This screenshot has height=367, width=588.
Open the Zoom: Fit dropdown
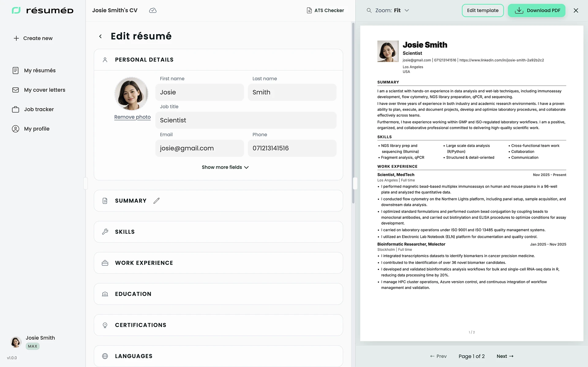[x=392, y=10]
